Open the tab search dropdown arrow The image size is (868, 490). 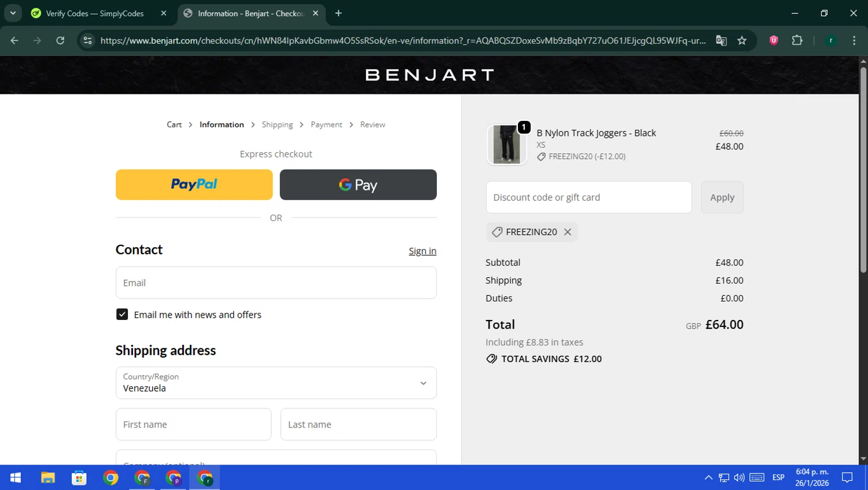coord(13,13)
